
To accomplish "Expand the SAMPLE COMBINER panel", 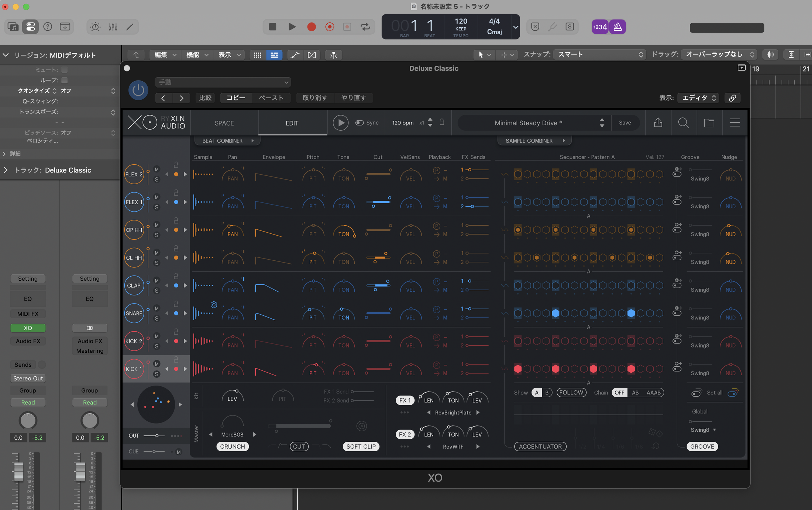I will coord(534,141).
